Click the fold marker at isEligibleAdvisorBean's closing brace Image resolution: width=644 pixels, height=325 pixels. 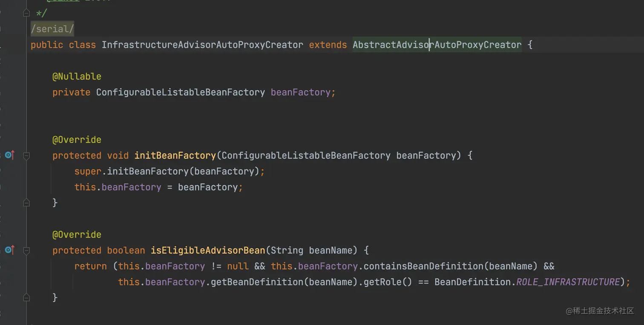(26, 298)
